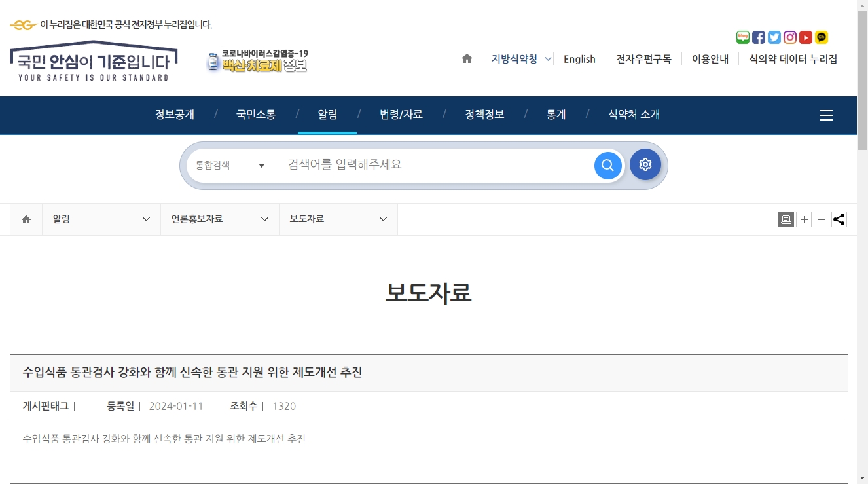Open search settings gear icon
The image size is (868, 484).
tap(645, 165)
